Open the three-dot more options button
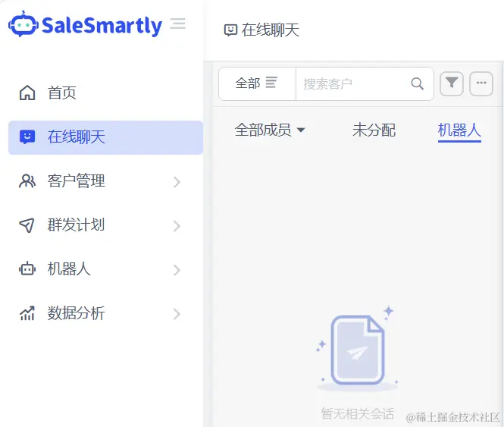504x427 pixels. [481, 83]
